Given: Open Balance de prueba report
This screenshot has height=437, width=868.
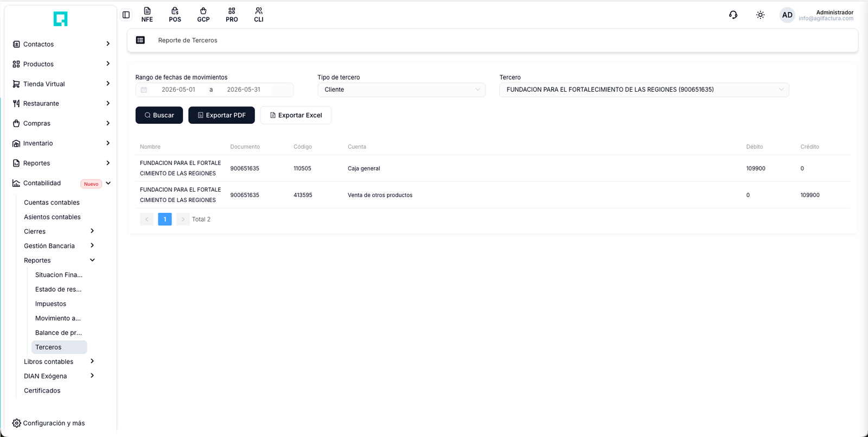Looking at the screenshot, I should [58, 333].
